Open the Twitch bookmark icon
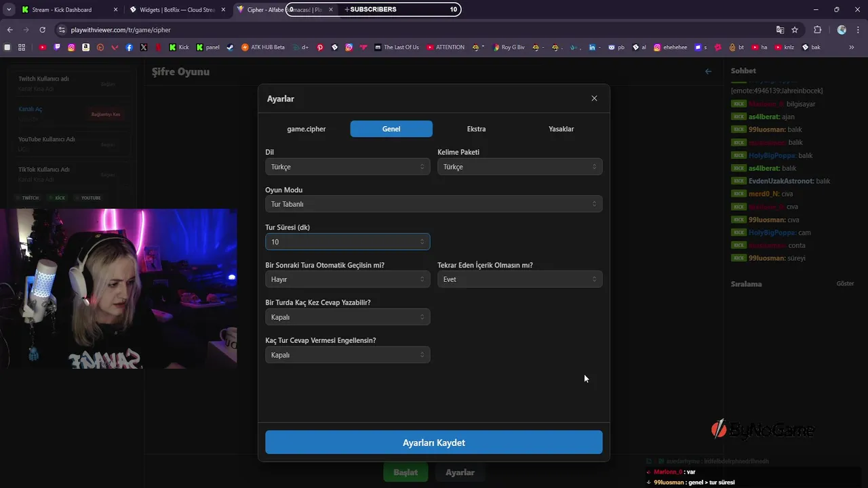This screenshot has width=868, height=488. pyautogui.click(x=57, y=47)
